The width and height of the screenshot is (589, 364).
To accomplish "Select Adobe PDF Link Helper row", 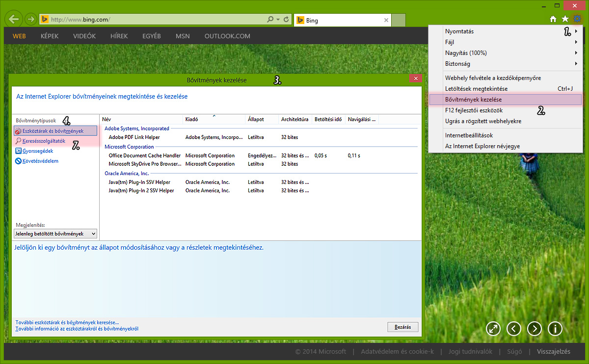I will 134,137.
